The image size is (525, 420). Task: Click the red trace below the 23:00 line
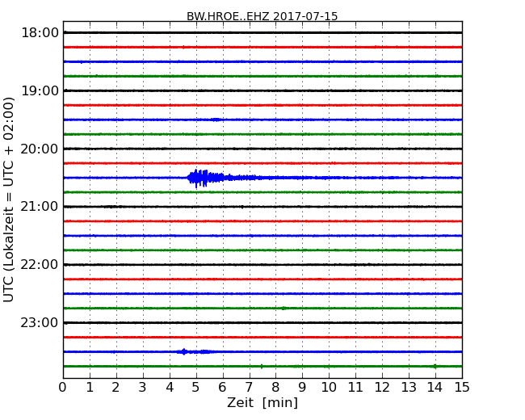262,338
